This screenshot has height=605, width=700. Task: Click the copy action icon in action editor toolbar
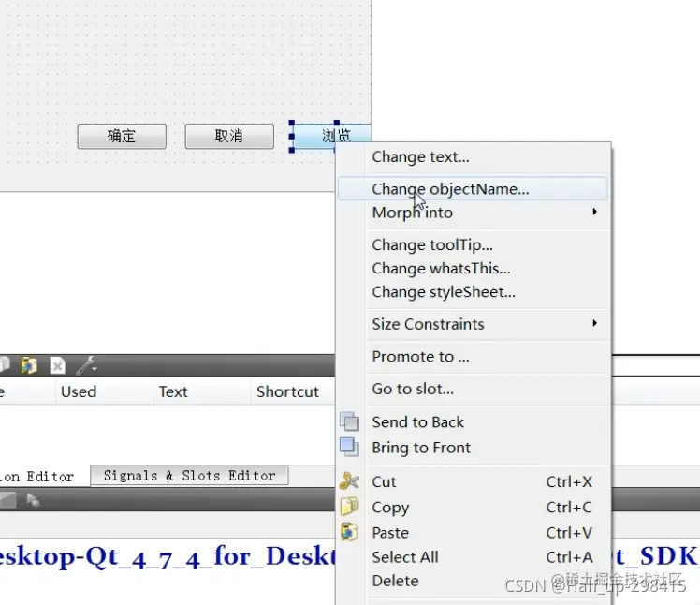[x=5, y=365]
